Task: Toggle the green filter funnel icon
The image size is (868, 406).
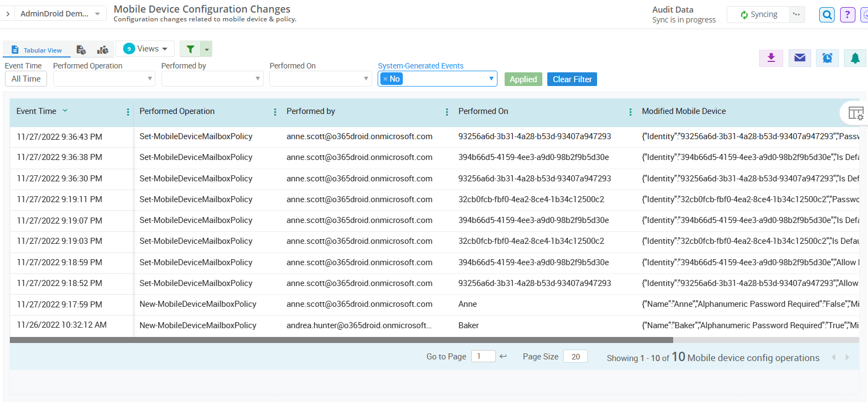Action: pyautogui.click(x=190, y=49)
